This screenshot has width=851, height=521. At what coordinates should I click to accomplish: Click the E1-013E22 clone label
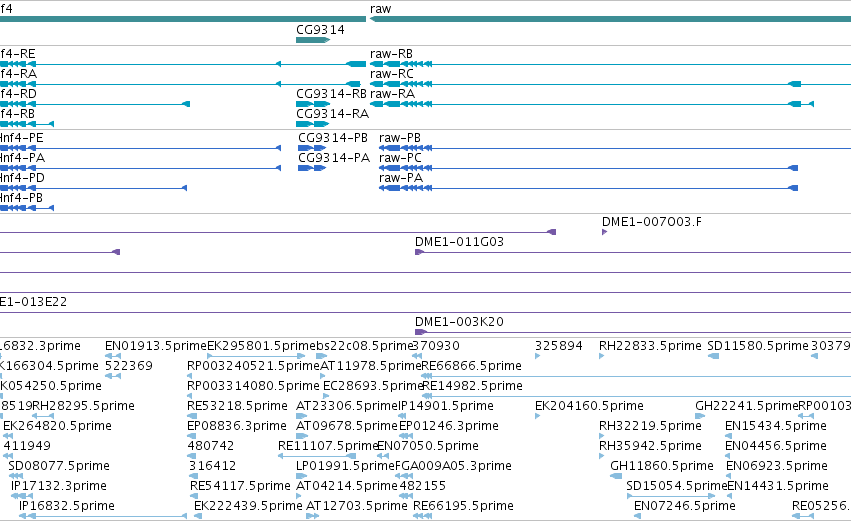coord(34,302)
